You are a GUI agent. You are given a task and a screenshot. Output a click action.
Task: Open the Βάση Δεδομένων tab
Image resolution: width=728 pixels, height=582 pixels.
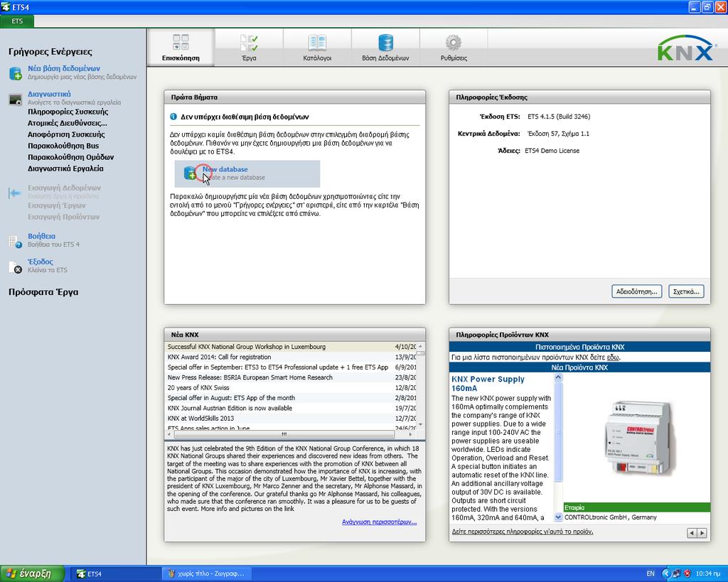385,47
